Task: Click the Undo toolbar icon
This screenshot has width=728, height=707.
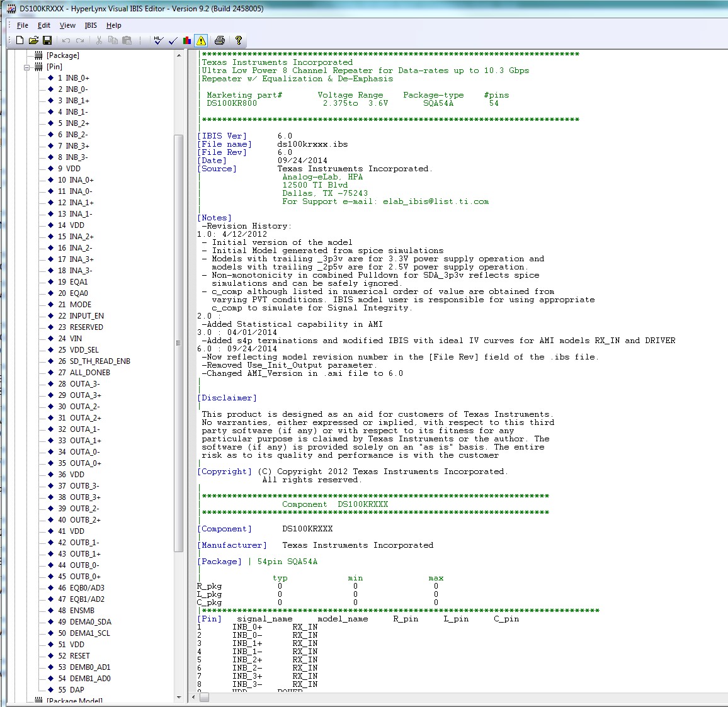Action: [66, 40]
